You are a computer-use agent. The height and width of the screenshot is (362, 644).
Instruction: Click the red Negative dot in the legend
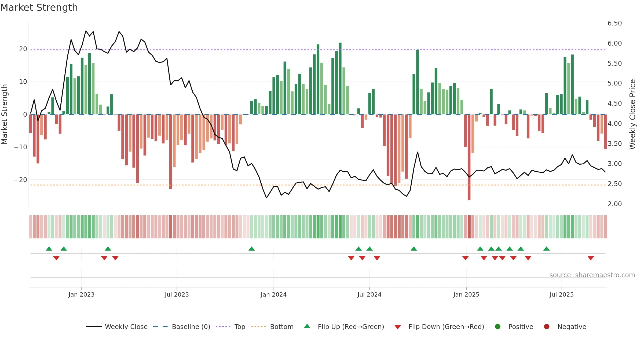[547, 327]
